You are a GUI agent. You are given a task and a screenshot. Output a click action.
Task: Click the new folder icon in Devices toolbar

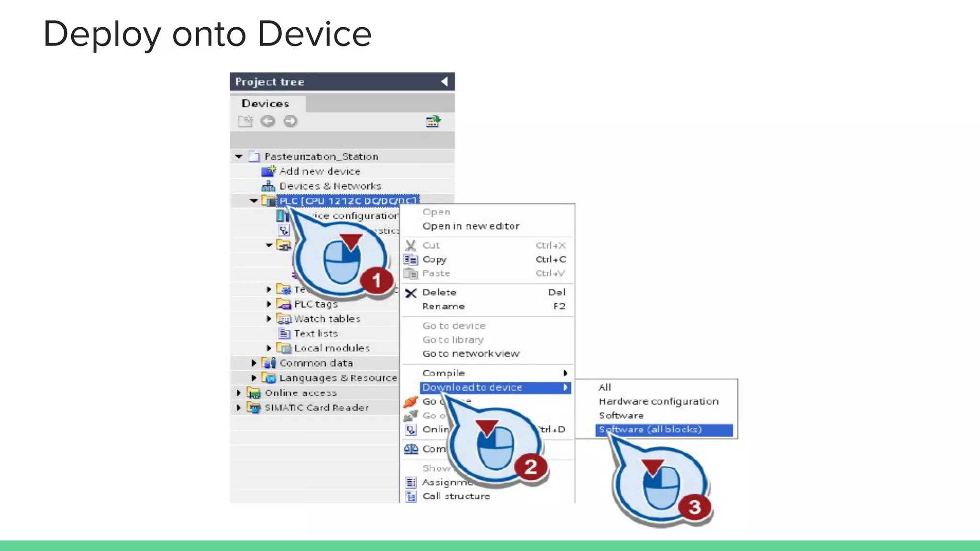click(245, 121)
